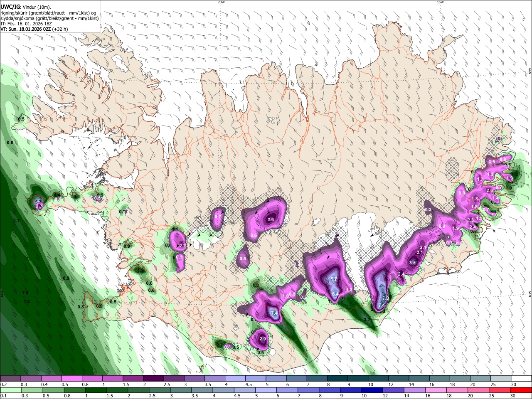Click the '0.1' label in the lower legend row
This screenshot has height=399, width=532.
(x=4, y=396)
